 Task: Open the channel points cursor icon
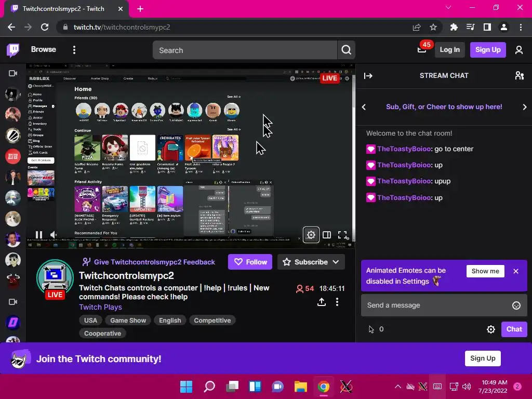pos(371,329)
